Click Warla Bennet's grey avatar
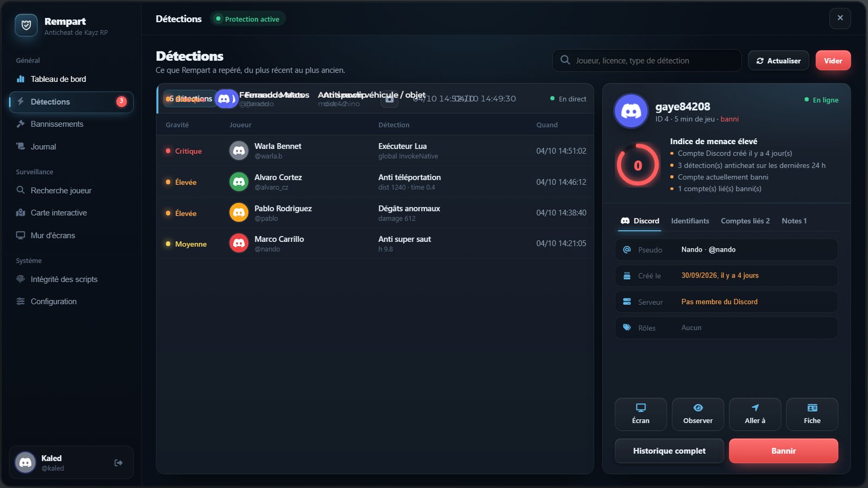 pyautogui.click(x=239, y=151)
